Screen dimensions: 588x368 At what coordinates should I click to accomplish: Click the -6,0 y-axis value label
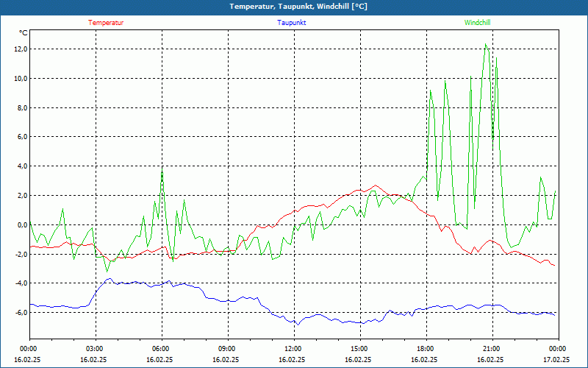tap(21, 313)
